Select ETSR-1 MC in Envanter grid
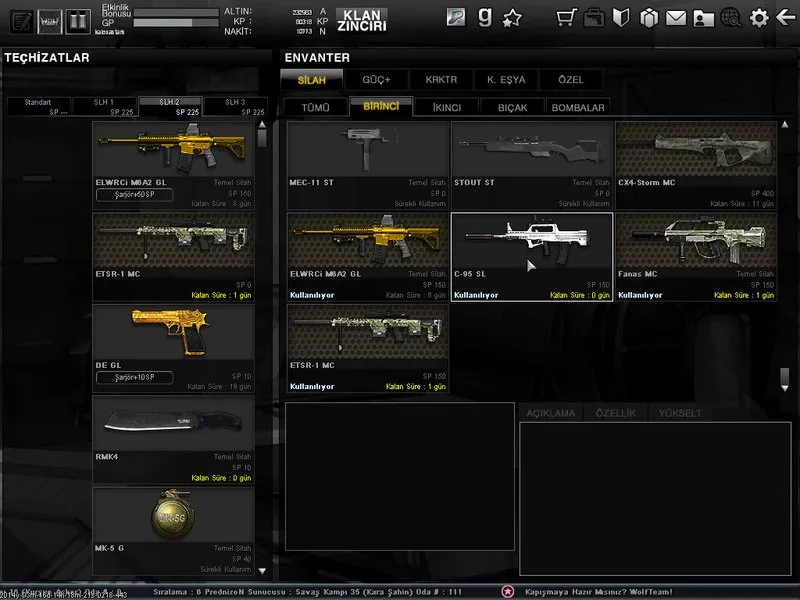800x600 pixels. click(368, 348)
